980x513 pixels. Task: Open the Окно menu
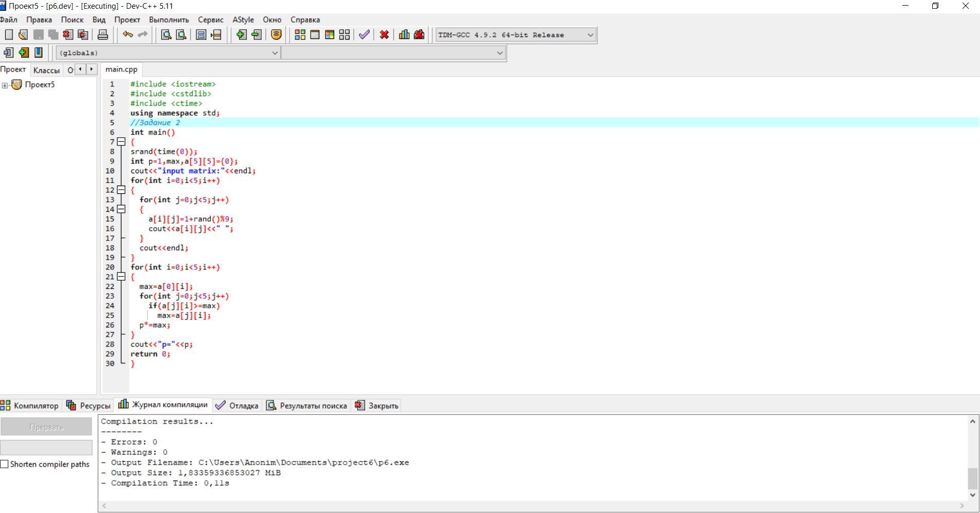point(273,20)
